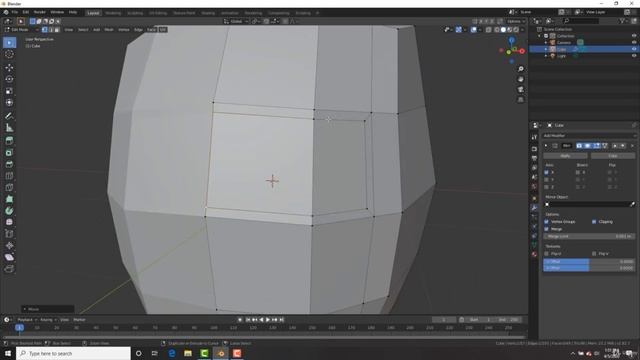The height and width of the screenshot is (360, 640).
Task: Select the Measure tool
Action: coord(9,128)
